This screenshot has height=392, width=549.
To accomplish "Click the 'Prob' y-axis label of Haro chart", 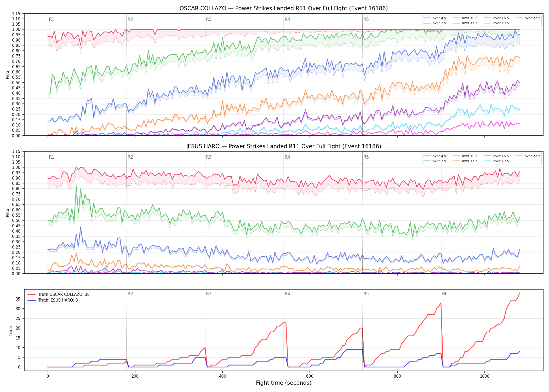I will click(x=7, y=213).
